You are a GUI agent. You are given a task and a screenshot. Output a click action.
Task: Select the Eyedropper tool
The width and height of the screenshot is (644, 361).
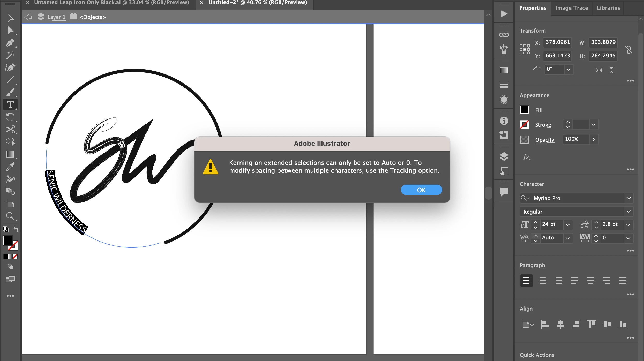pyautogui.click(x=10, y=167)
